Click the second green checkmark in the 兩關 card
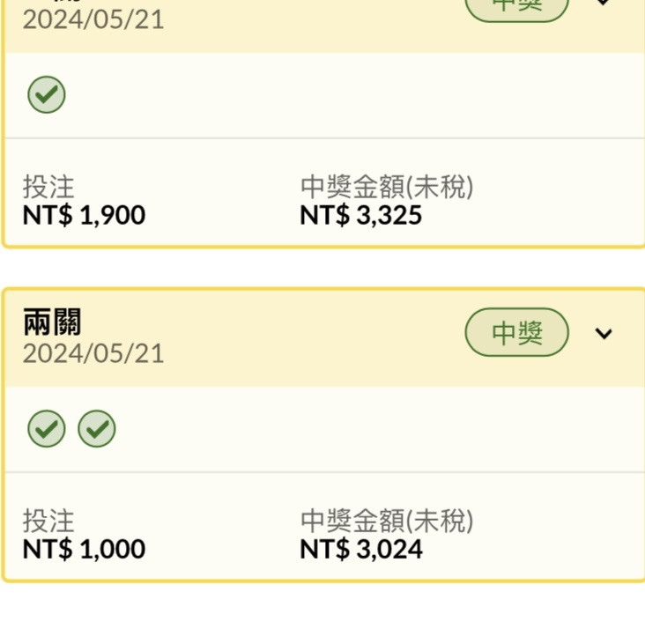Image resolution: width=645 pixels, height=644 pixels. [x=97, y=428]
